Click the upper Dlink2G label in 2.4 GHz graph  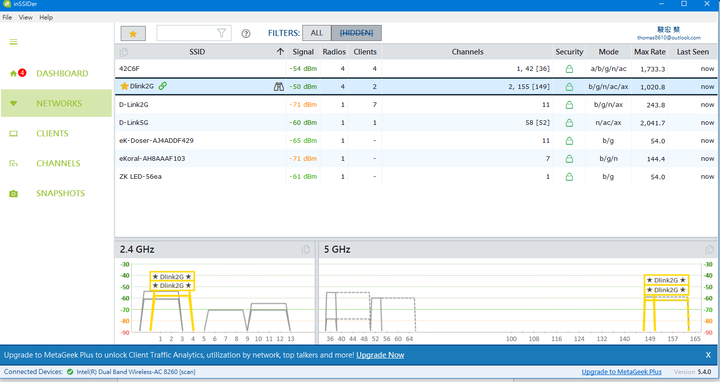click(x=172, y=276)
